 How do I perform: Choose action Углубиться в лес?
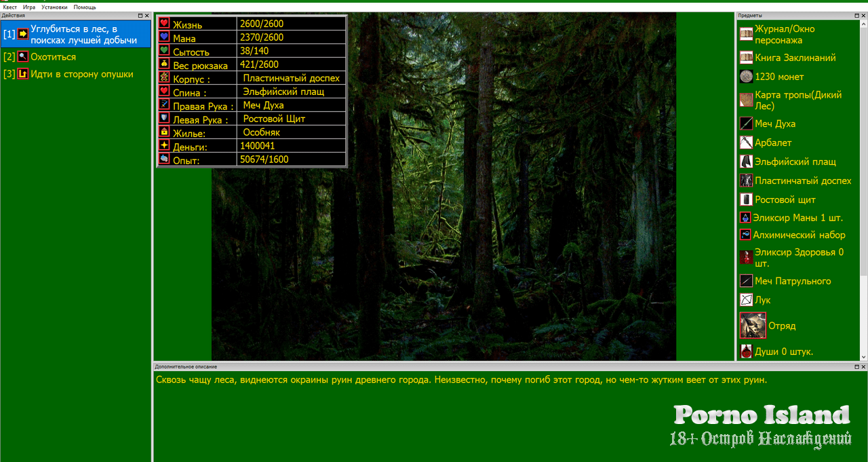click(83, 35)
